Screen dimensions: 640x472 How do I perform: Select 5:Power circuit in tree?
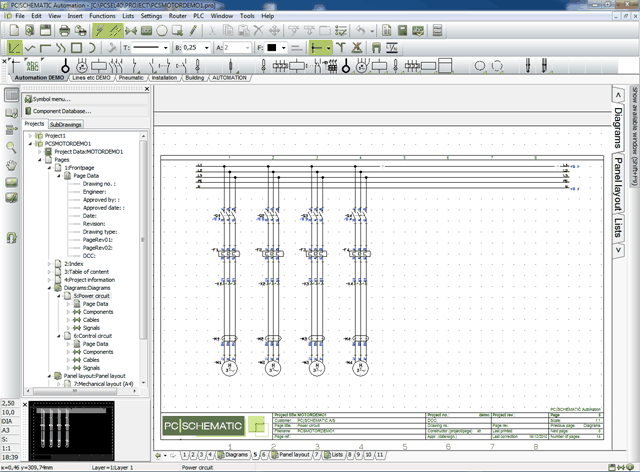91,296
